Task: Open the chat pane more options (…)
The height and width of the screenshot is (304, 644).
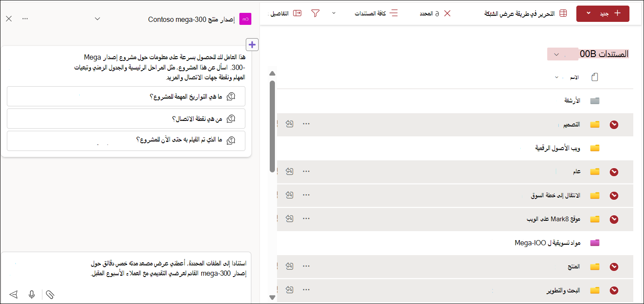Action: click(x=25, y=19)
